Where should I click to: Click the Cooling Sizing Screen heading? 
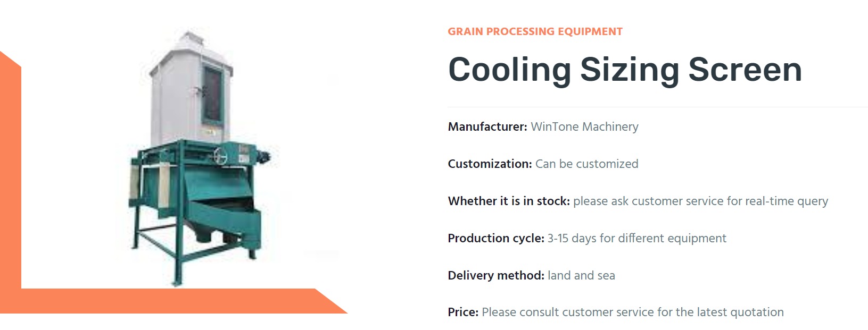[625, 70]
